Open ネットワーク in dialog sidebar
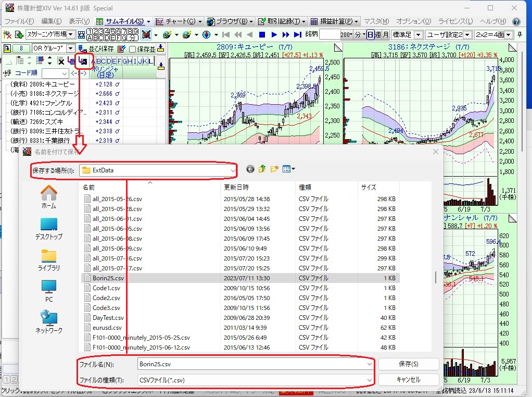The image size is (532, 397). coord(48,322)
